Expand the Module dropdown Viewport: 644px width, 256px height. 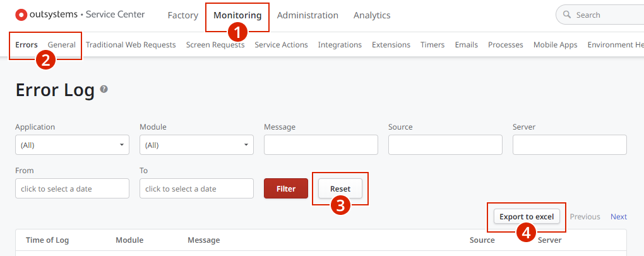[x=197, y=145]
